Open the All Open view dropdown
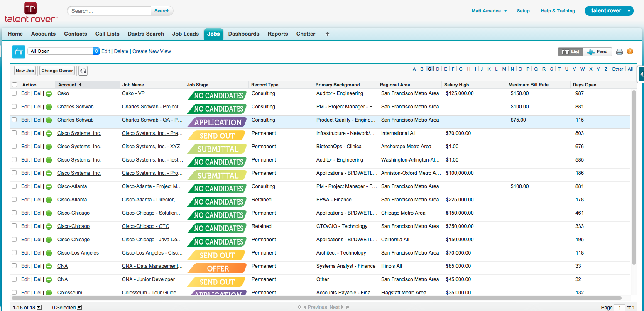The image size is (644, 311). click(x=64, y=51)
